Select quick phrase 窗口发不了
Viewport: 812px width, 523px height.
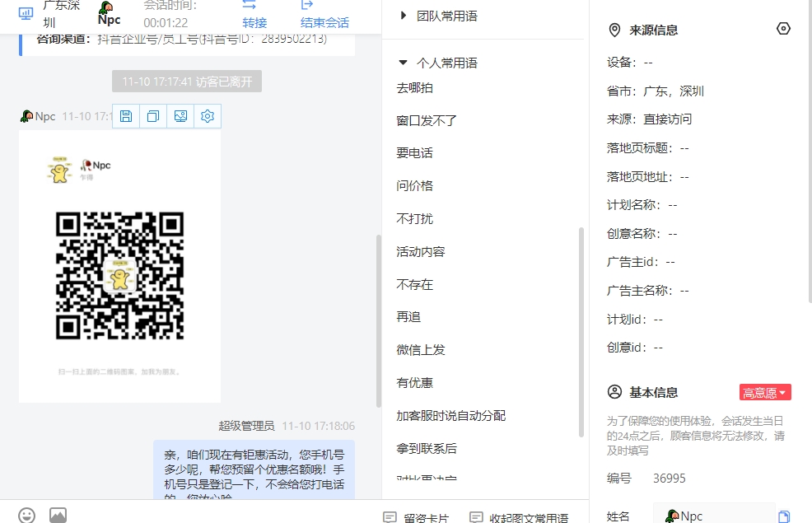pos(427,120)
